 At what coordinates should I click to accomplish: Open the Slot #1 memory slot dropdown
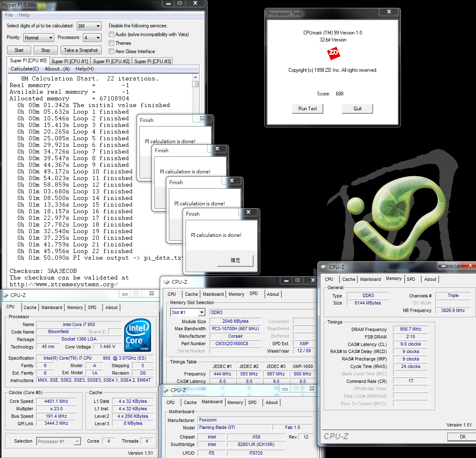coord(188,312)
